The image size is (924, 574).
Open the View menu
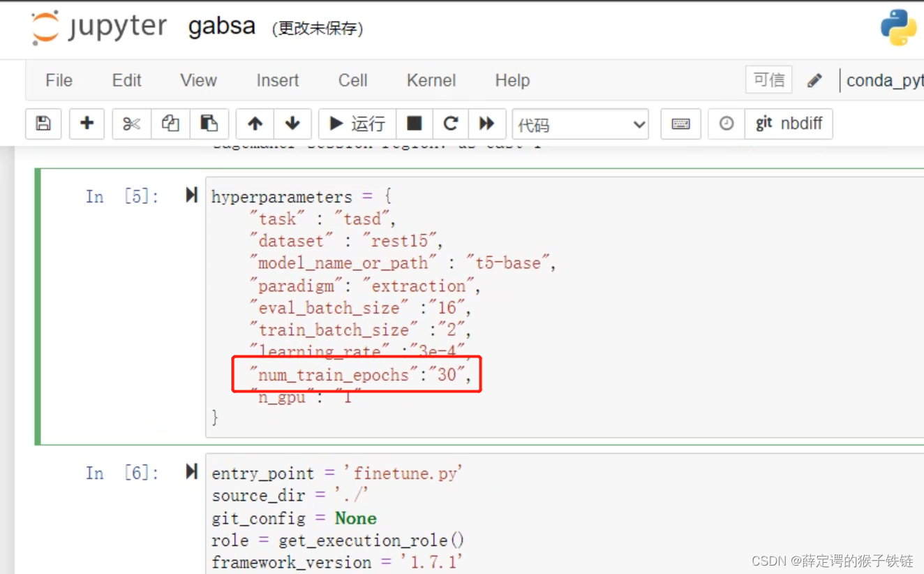coord(199,80)
